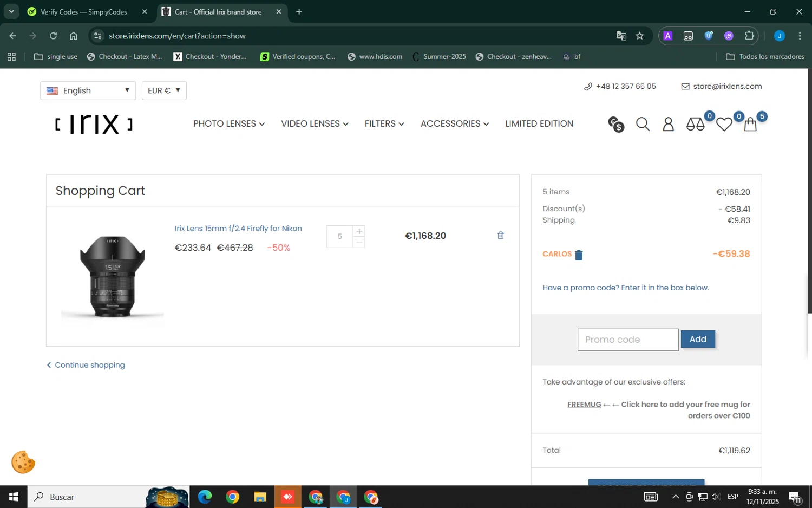Viewport: 812px width, 508px height.
Task: Open the Summer-2025 bookmark
Action: point(439,56)
